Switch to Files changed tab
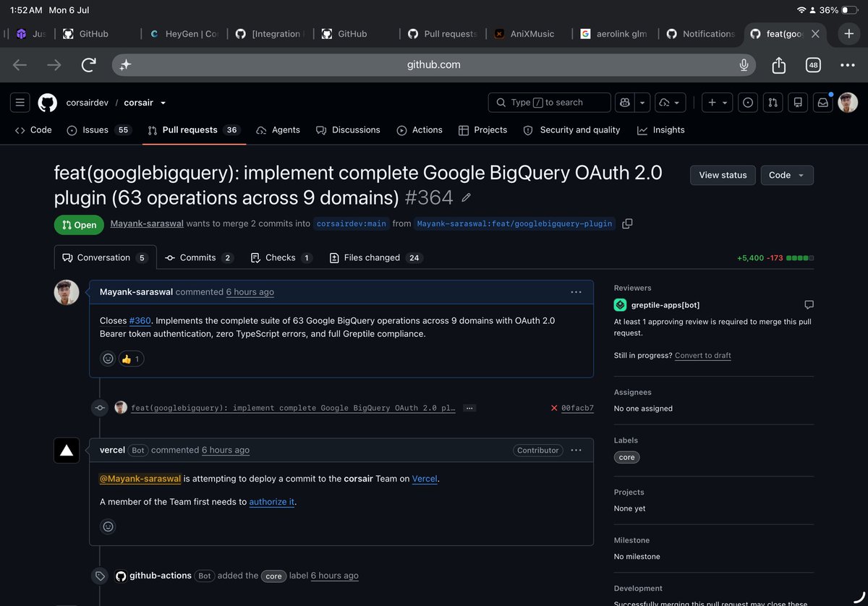The height and width of the screenshot is (606, 868). coord(376,257)
